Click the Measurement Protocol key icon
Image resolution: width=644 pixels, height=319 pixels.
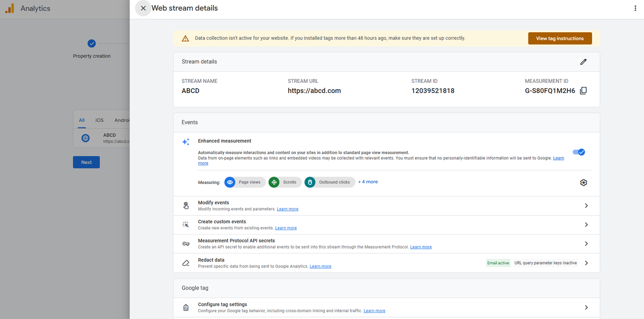(186, 244)
